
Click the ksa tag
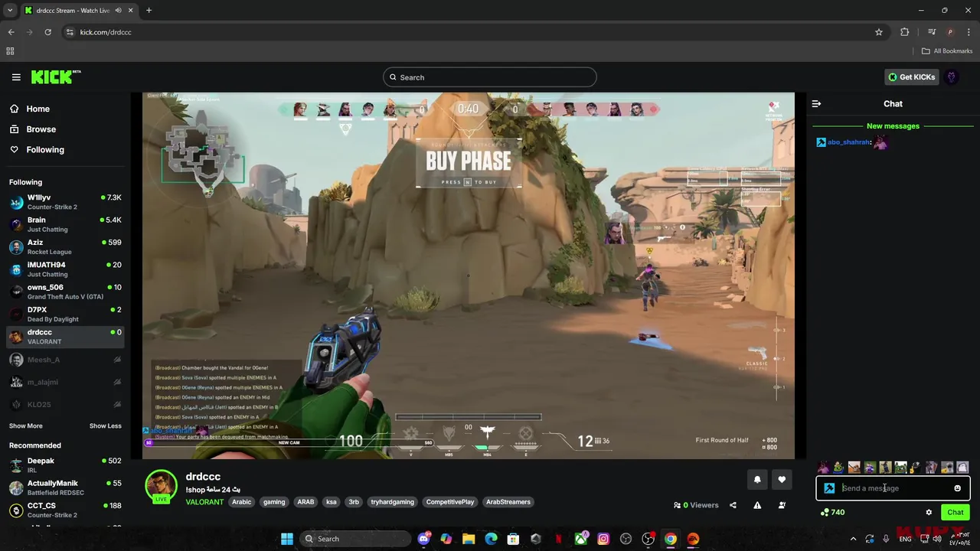point(332,502)
